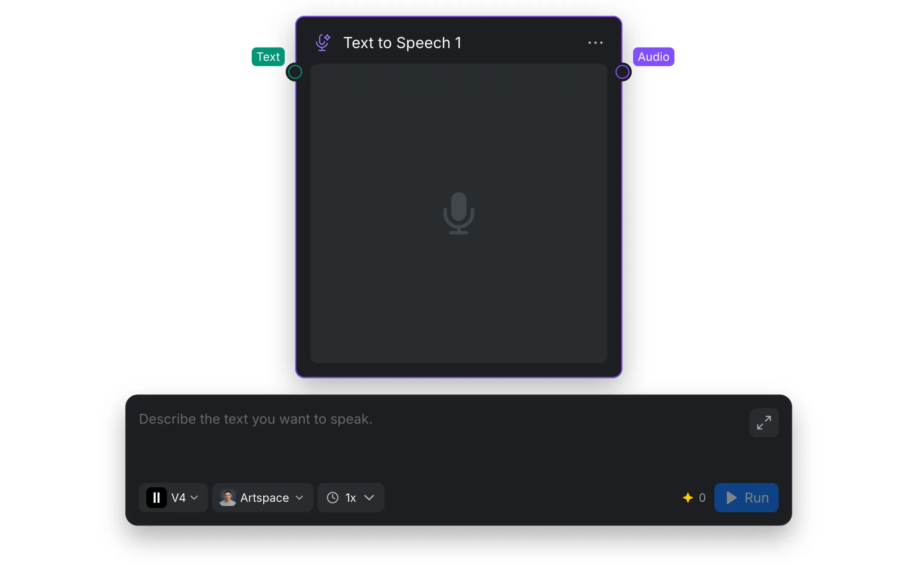The height and width of the screenshot is (565, 924).
Task: Click the green Text port label
Action: (x=268, y=57)
